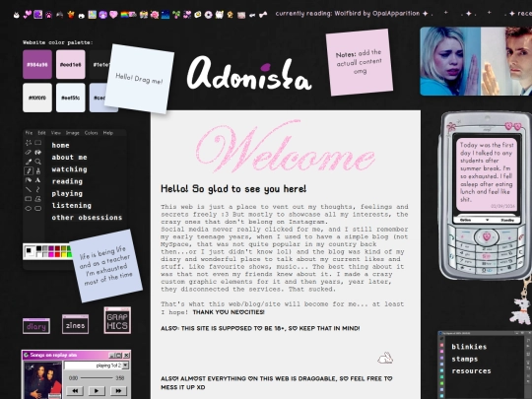The width and height of the screenshot is (532, 399).
Task: Open the about me link
Action: (70, 157)
